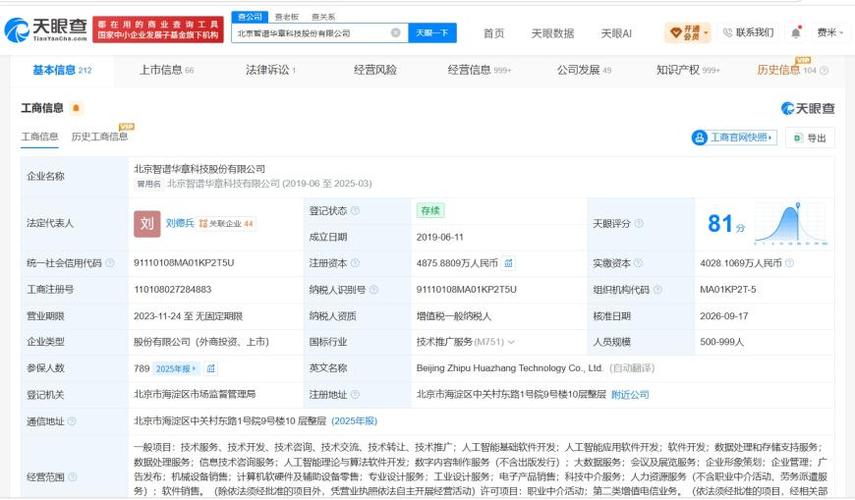Image resolution: width=855 pixels, height=500 pixels.
Task: Switch to the 经营风险 tab
Action: (x=375, y=70)
